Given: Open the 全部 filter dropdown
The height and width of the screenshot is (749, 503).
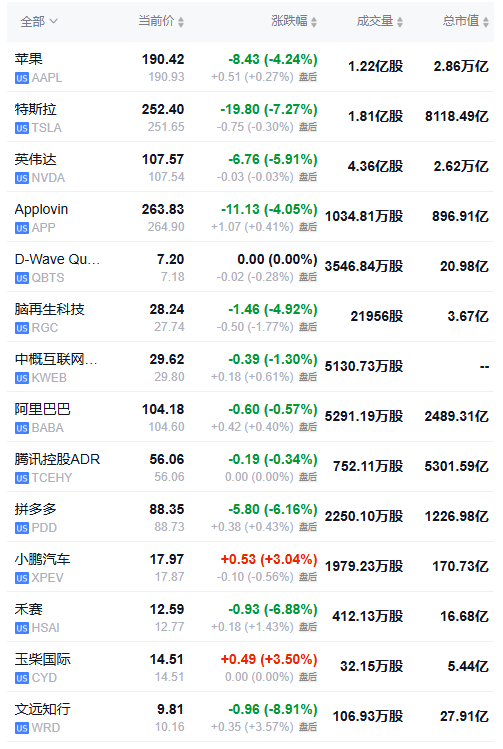Looking at the screenshot, I should [x=39, y=21].
